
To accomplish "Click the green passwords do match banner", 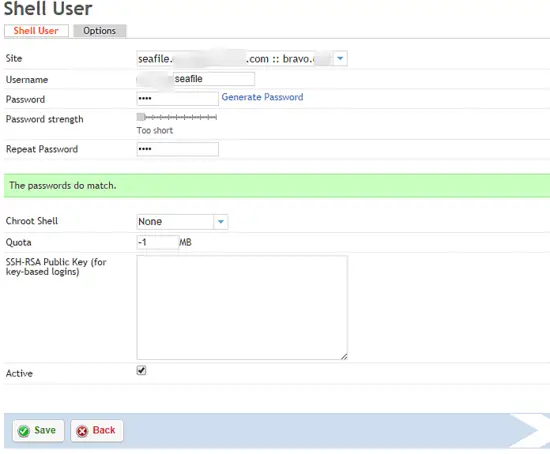I will pyautogui.click(x=277, y=186).
